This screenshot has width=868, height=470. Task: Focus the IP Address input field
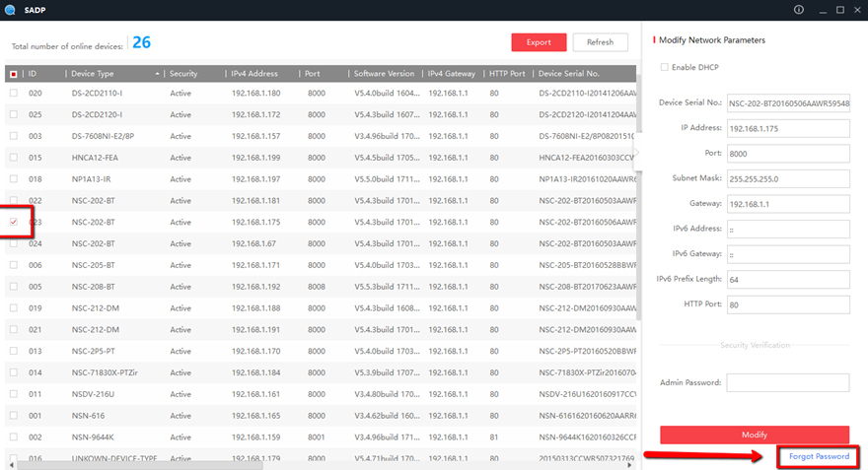[787, 128]
